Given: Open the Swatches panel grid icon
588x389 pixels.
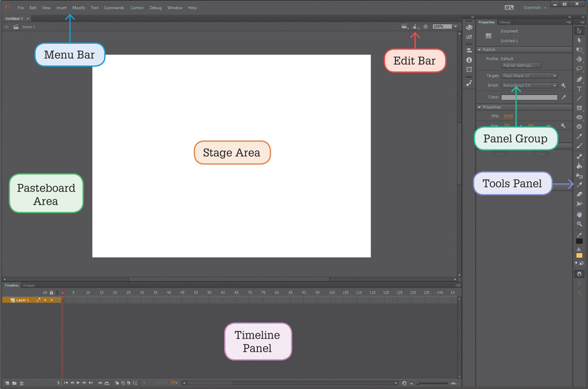Looking at the screenshot, I should (x=469, y=37).
